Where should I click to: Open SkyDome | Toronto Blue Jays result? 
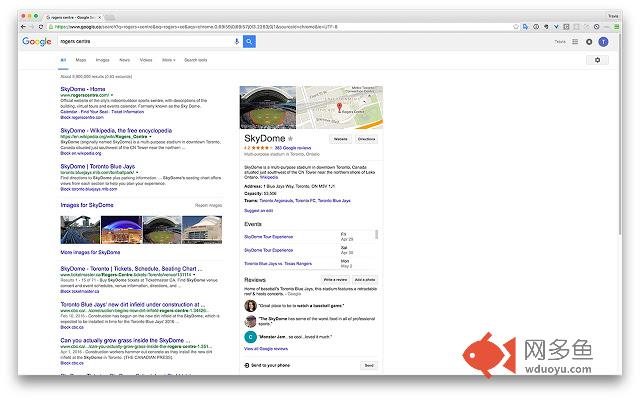(98, 167)
